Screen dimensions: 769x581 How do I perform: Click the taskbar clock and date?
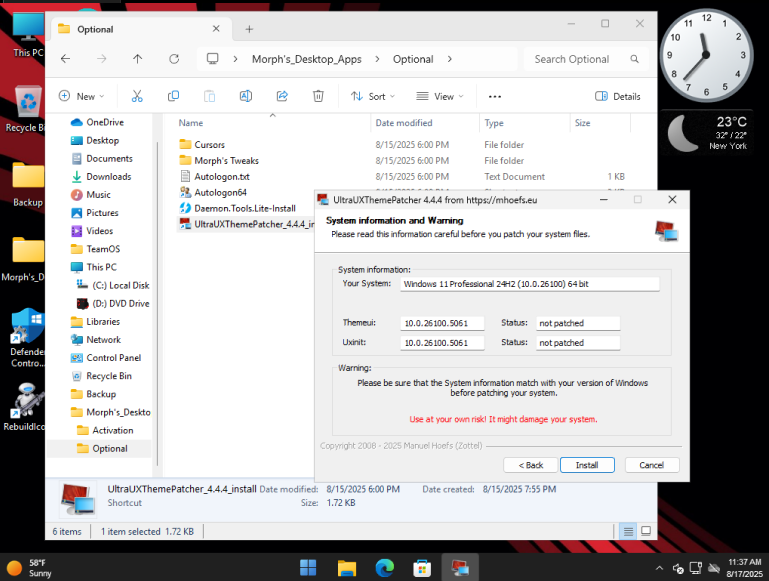(x=744, y=568)
